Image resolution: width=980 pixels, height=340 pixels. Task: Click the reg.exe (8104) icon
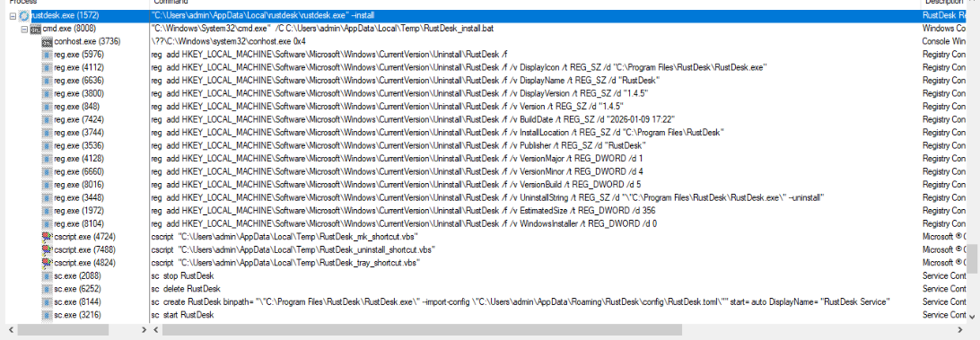coord(47,223)
